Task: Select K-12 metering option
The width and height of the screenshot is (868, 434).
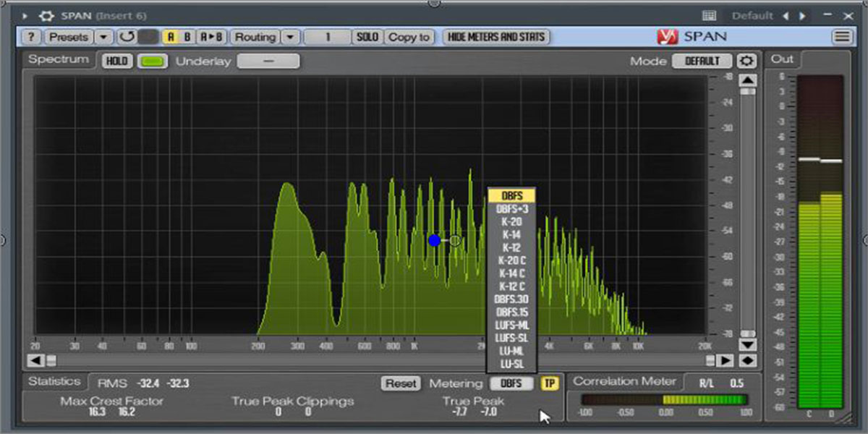Action: click(512, 247)
